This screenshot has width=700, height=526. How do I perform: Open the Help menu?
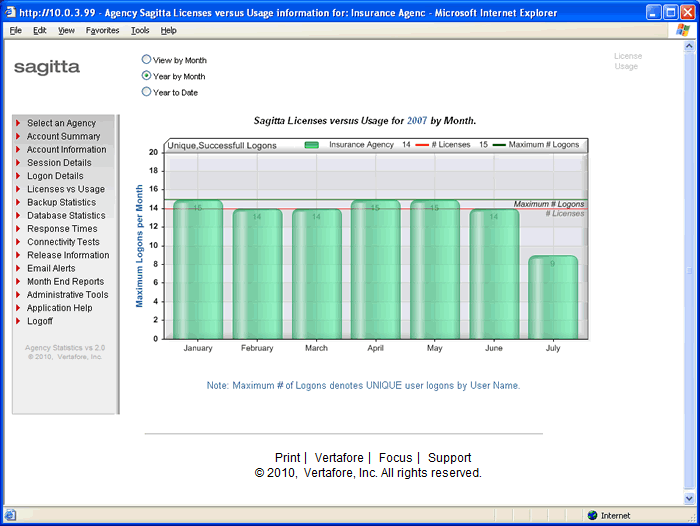click(168, 30)
